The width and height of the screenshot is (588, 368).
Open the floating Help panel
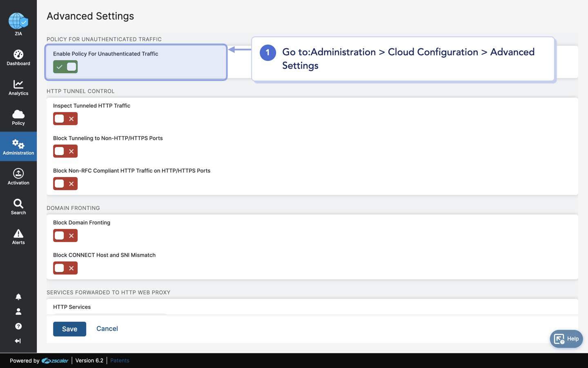click(566, 339)
